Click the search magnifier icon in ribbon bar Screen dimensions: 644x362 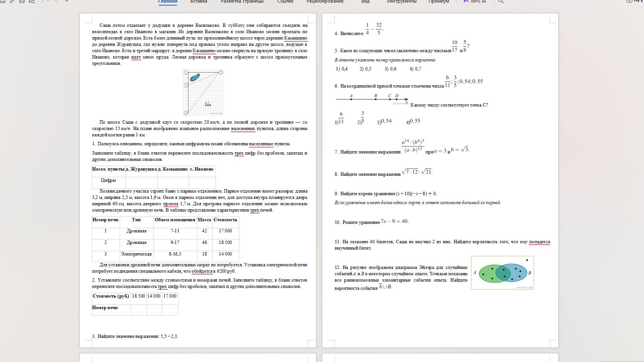[x=501, y=1]
